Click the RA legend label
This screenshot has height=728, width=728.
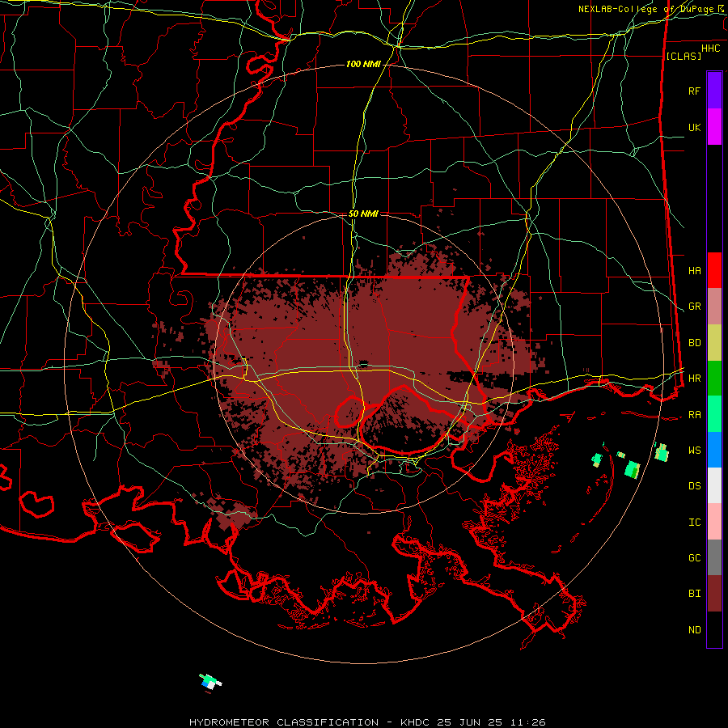[x=694, y=415]
